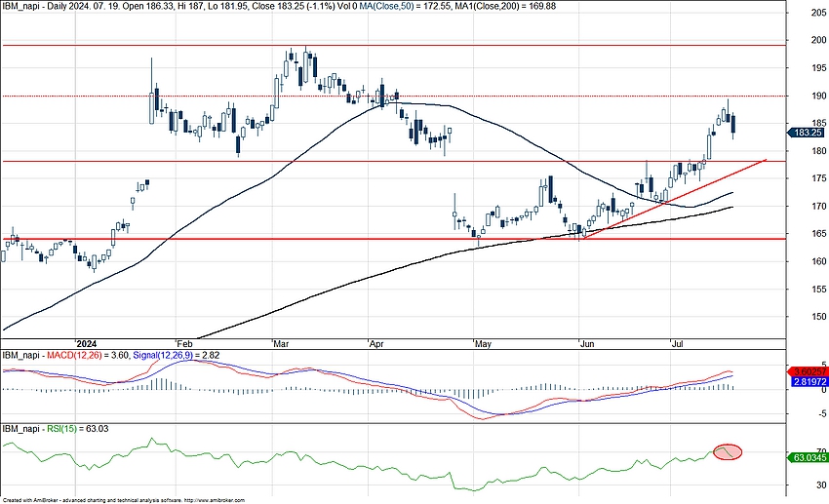Click the Mar label on time axis

pyautogui.click(x=281, y=344)
